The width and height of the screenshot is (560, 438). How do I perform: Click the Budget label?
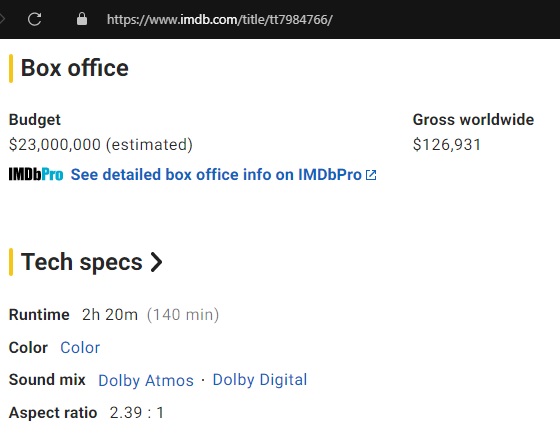(x=35, y=120)
